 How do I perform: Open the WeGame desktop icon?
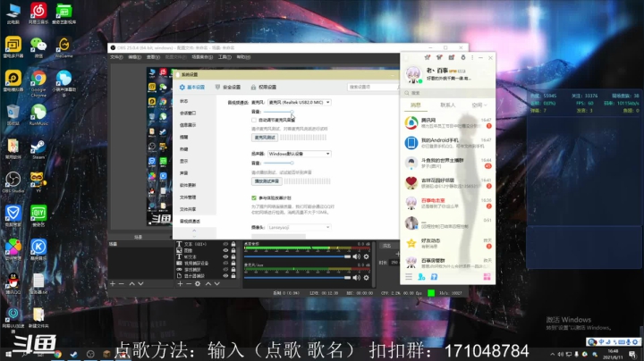pyautogui.click(x=64, y=47)
